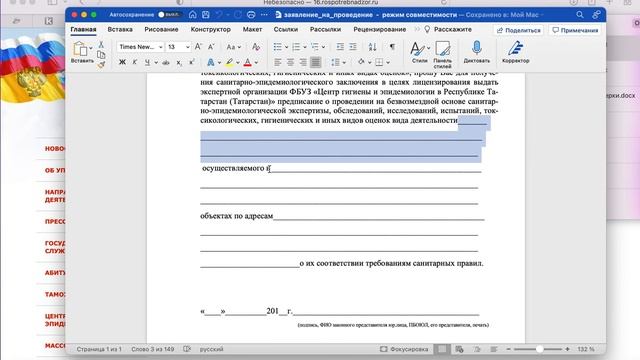Click Поделиться share button
640x360 pixels.
tap(518, 30)
